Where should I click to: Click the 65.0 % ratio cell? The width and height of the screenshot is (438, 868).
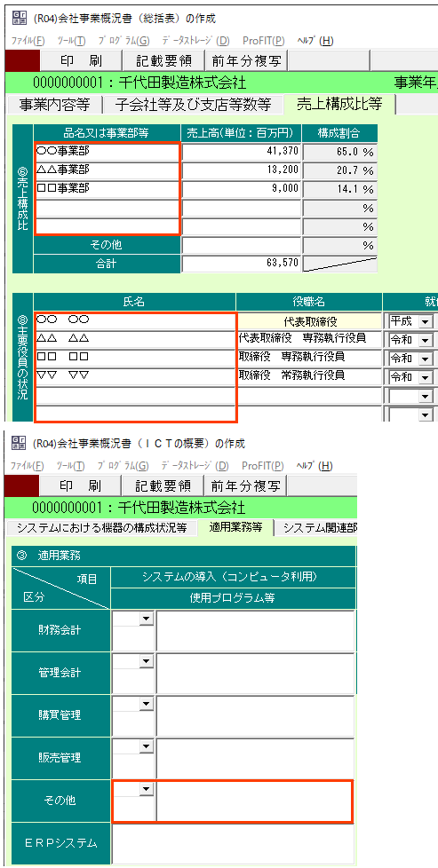pyautogui.click(x=340, y=152)
